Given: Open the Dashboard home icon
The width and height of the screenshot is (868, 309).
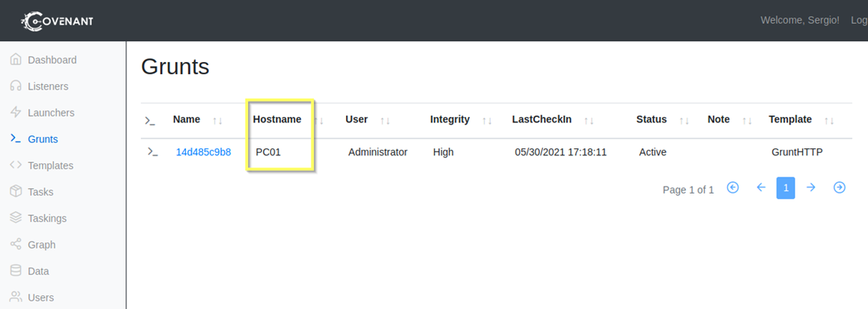Looking at the screenshot, I should 15,60.
